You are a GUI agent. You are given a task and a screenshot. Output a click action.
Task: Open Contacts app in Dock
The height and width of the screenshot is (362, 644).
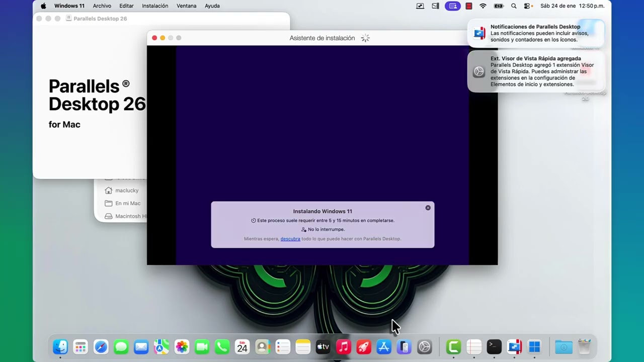click(x=262, y=347)
